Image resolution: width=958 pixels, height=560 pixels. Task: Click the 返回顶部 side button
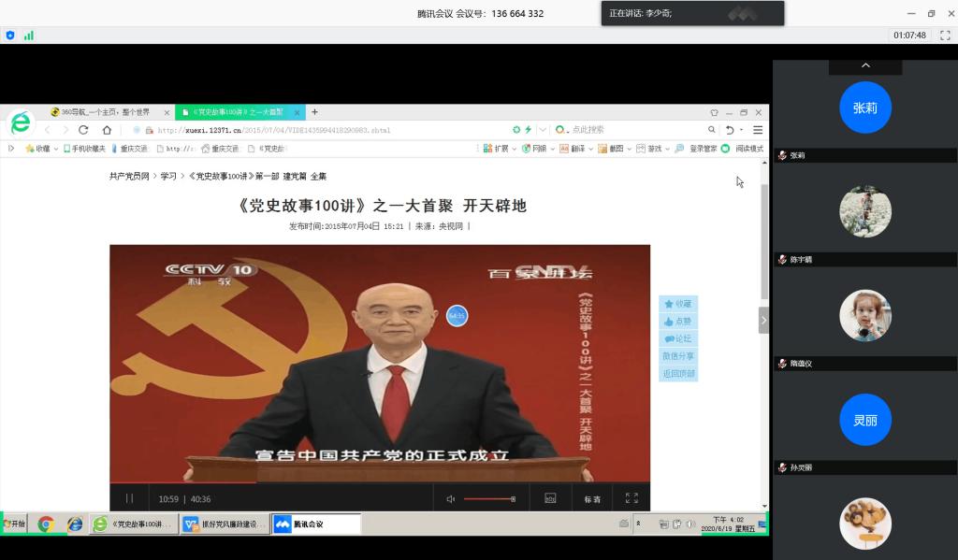point(678,374)
